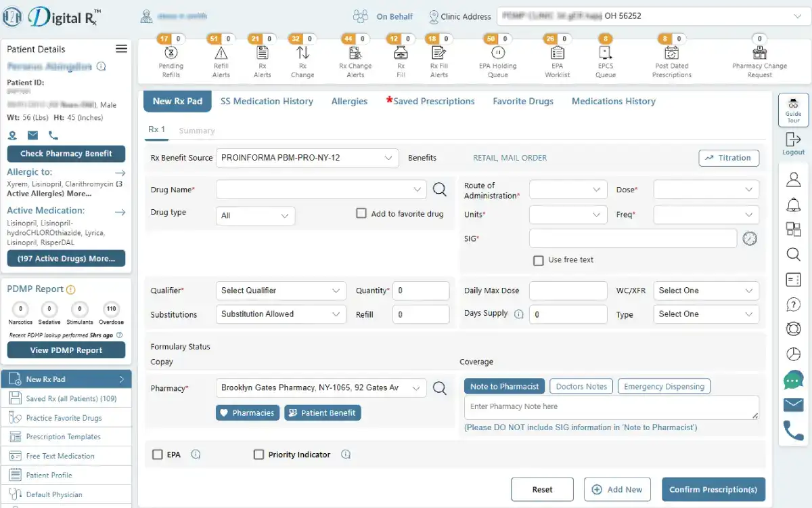812x508 pixels.
Task: Enable Use free text checkbox
Action: [539, 260]
